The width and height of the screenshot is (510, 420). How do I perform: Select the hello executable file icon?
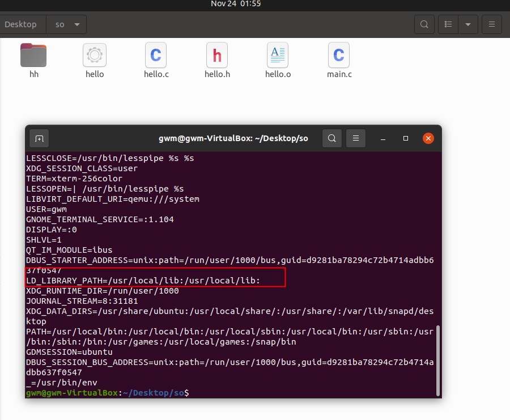coord(95,55)
